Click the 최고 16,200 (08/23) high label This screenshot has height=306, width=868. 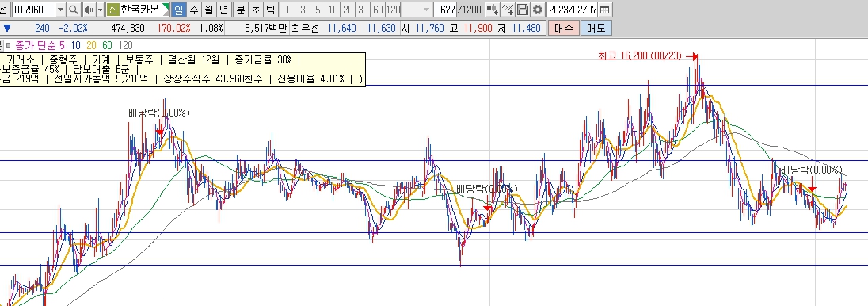(641, 56)
